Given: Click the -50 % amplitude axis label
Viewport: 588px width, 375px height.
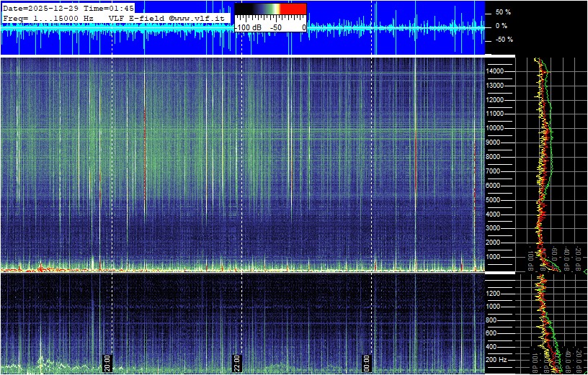Looking at the screenshot, I should click(501, 40).
